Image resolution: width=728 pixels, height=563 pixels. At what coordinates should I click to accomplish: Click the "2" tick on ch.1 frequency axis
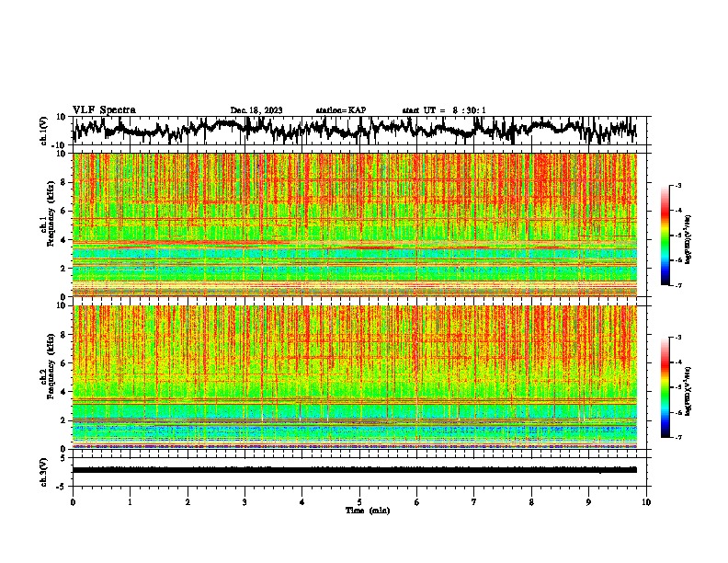tap(63, 268)
